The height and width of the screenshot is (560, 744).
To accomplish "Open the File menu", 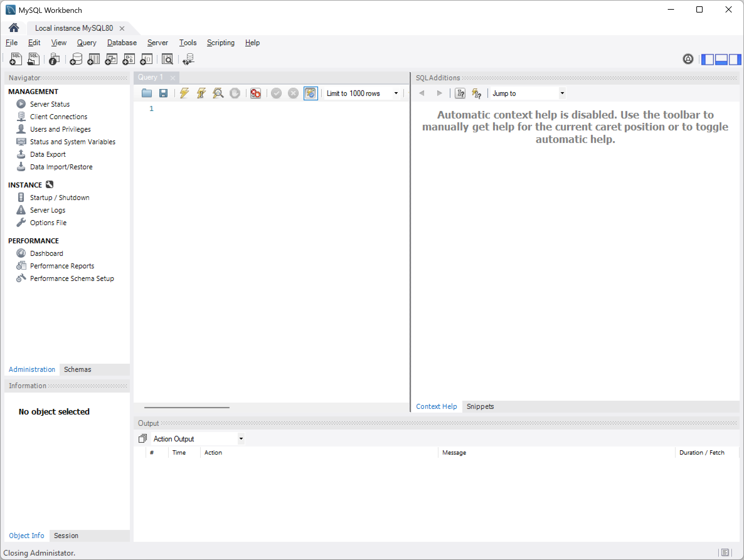I will (x=12, y=43).
